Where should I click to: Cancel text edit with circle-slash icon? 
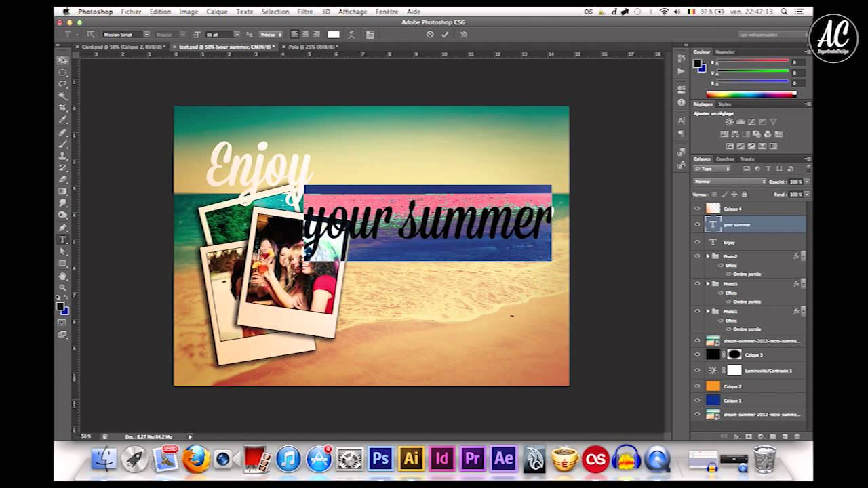point(430,34)
